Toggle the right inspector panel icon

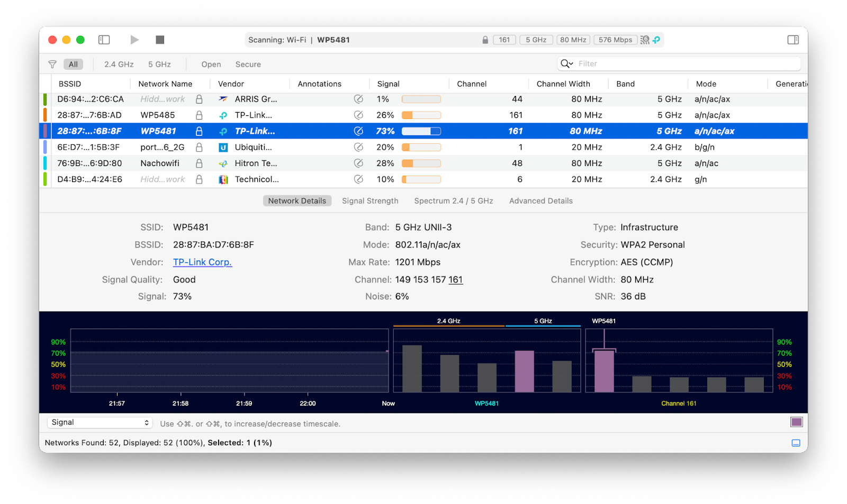[x=793, y=40]
